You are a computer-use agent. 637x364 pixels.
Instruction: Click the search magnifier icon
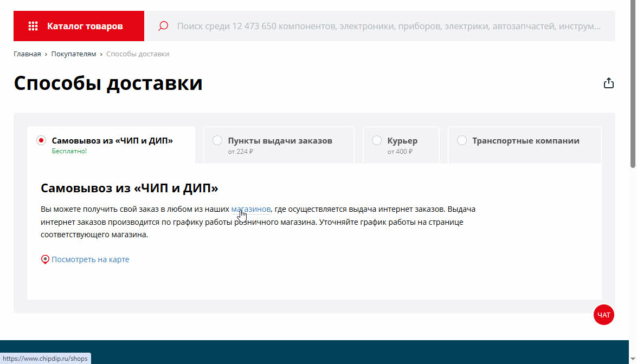point(163,26)
